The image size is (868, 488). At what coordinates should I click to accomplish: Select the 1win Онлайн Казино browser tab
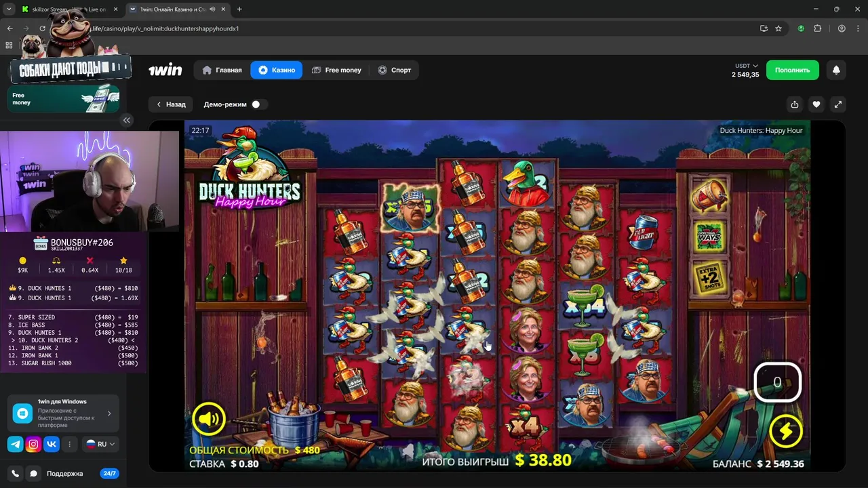pos(178,9)
